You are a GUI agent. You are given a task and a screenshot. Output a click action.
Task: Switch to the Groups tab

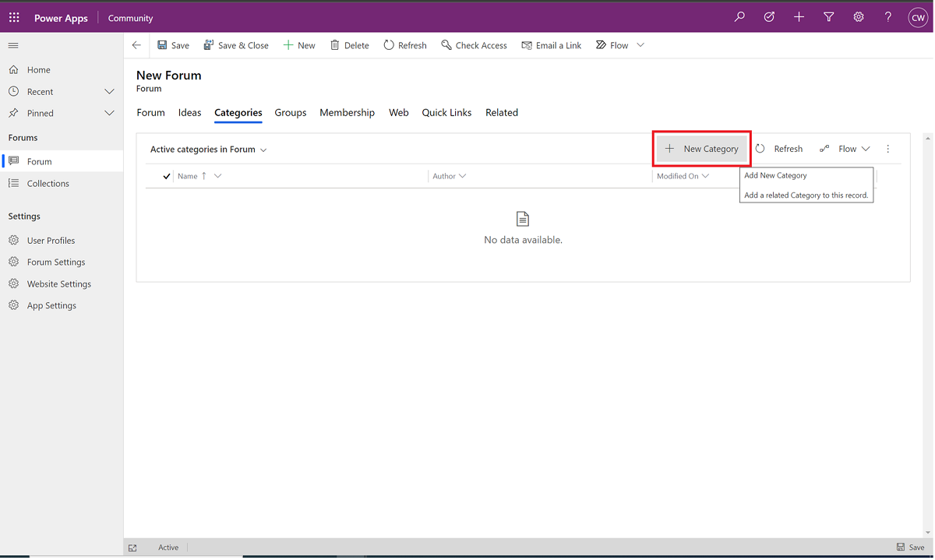[x=290, y=112]
